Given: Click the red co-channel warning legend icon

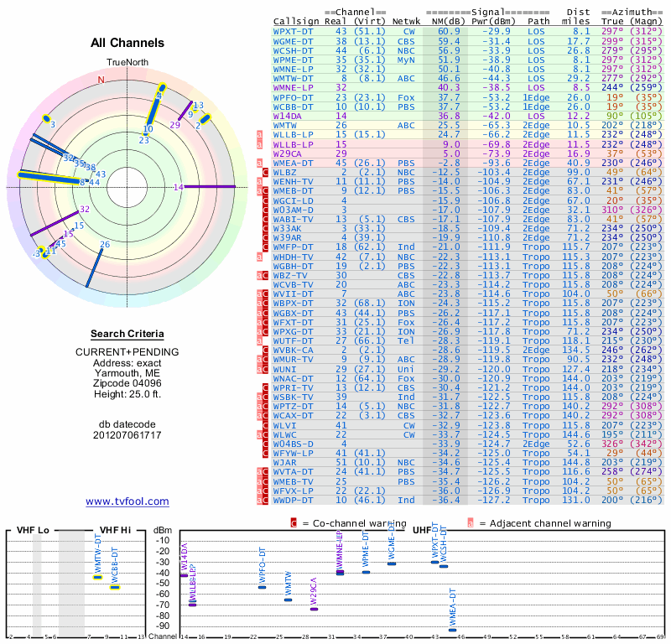Looking at the screenshot, I should (x=293, y=523).
